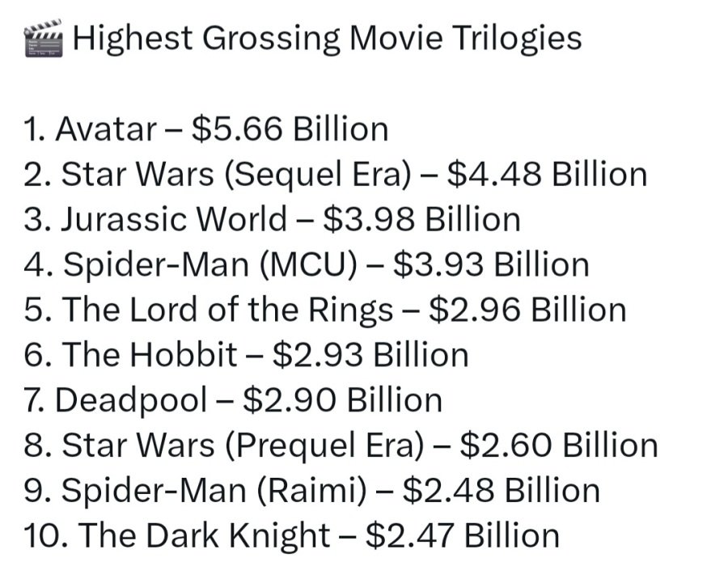Screen dimensions: 728x583
Task: Click the $2.47 Billion amount
Action: coord(462,537)
